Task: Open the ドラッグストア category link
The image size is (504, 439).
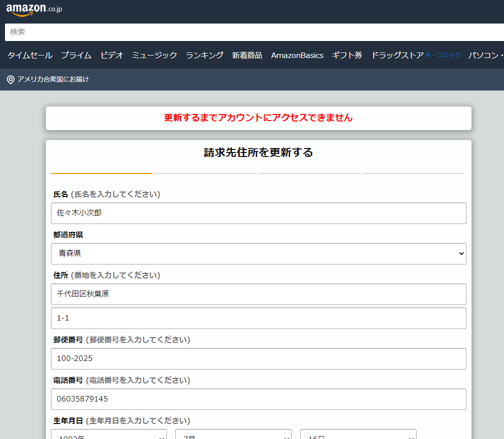Action: pyautogui.click(x=397, y=55)
